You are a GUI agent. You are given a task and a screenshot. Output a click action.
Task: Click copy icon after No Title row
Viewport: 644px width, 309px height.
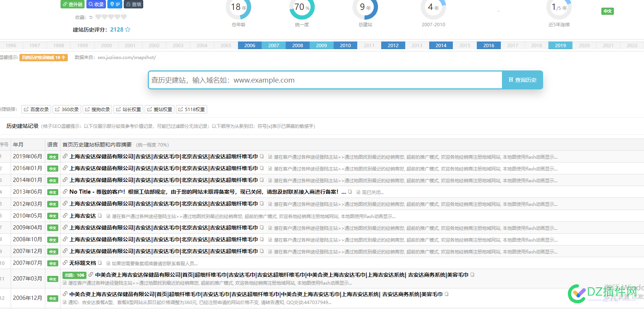pyautogui.click(x=350, y=192)
